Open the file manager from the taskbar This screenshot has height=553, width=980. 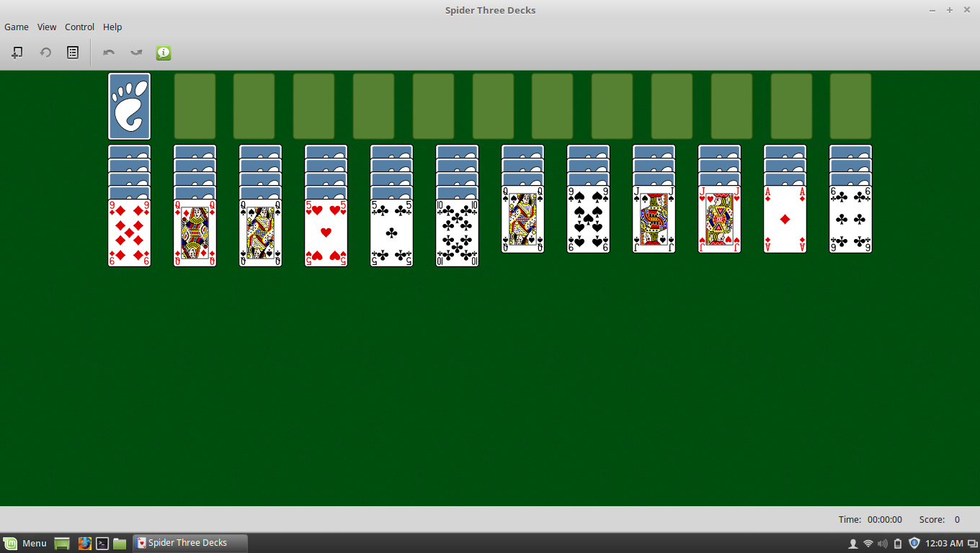coord(120,542)
